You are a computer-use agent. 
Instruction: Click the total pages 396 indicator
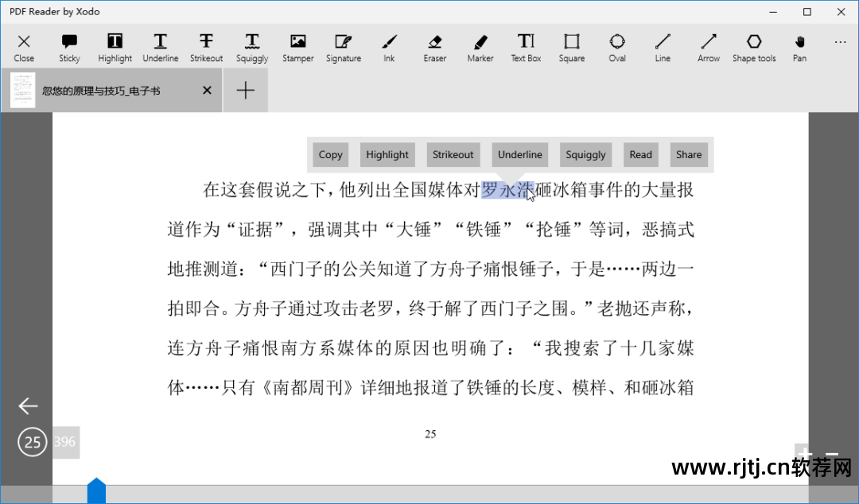pos(66,442)
